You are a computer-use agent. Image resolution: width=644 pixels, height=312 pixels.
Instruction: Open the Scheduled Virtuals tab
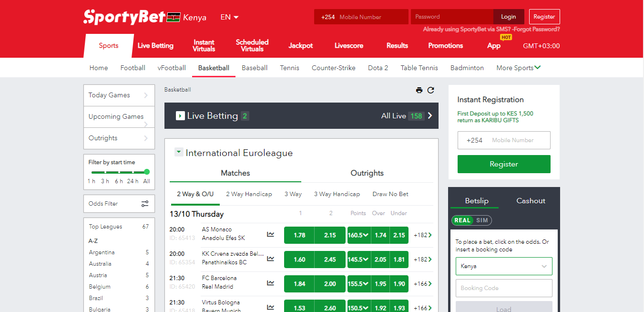pyautogui.click(x=252, y=46)
